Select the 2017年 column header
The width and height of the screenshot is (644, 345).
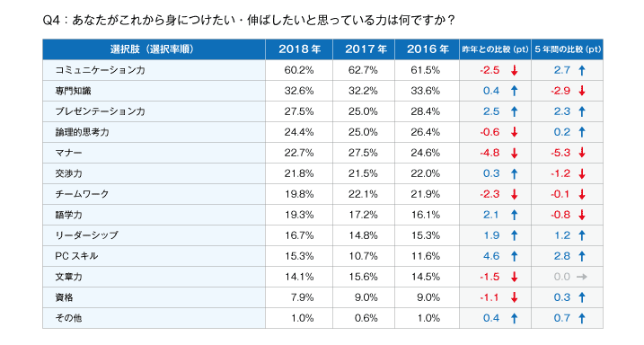[x=364, y=49]
